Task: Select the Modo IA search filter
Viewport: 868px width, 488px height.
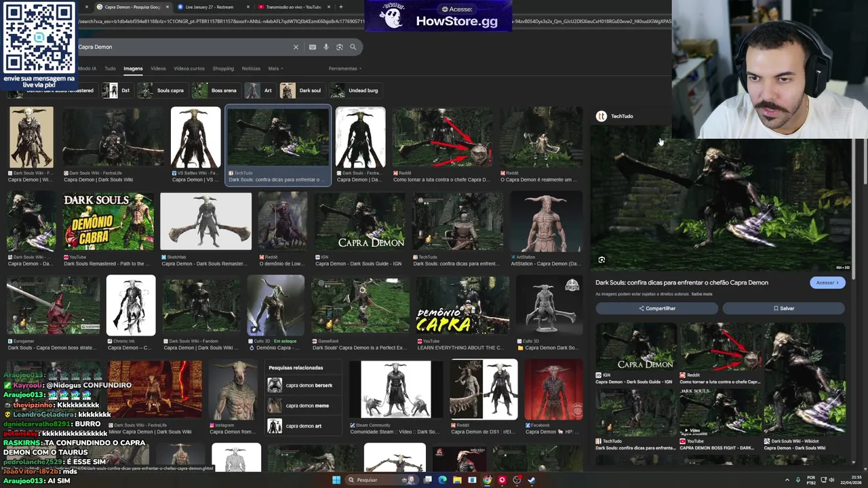Action: [87, 68]
